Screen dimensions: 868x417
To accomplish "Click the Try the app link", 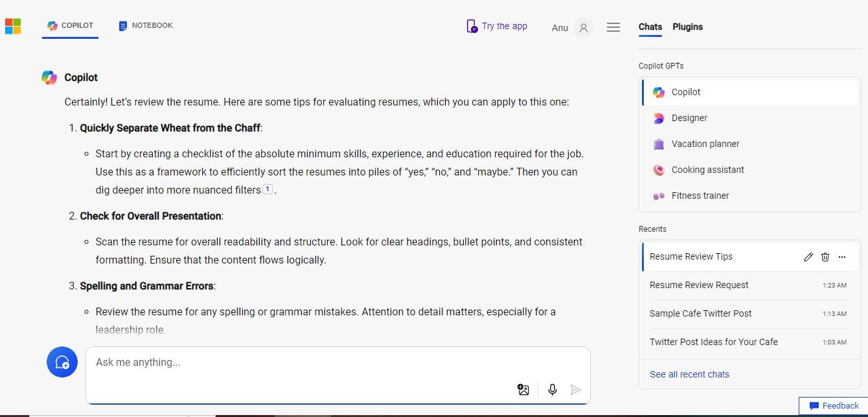I will (x=497, y=27).
